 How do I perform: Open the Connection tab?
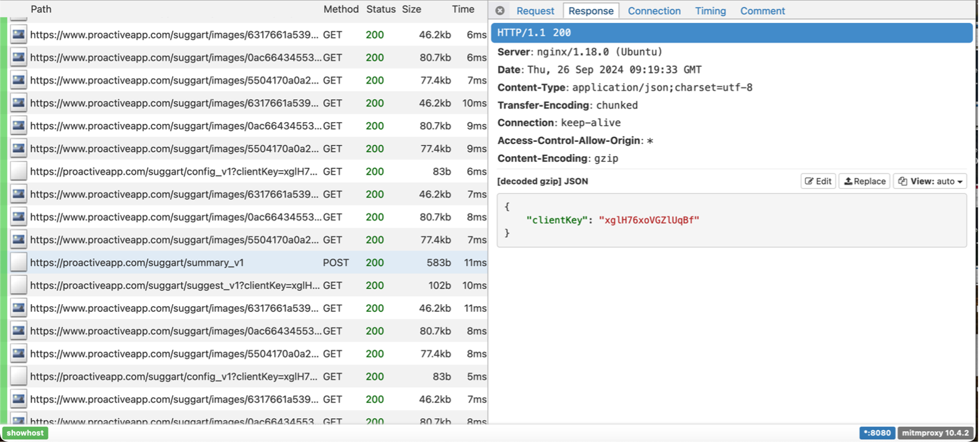pyautogui.click(x=654, y=11)
